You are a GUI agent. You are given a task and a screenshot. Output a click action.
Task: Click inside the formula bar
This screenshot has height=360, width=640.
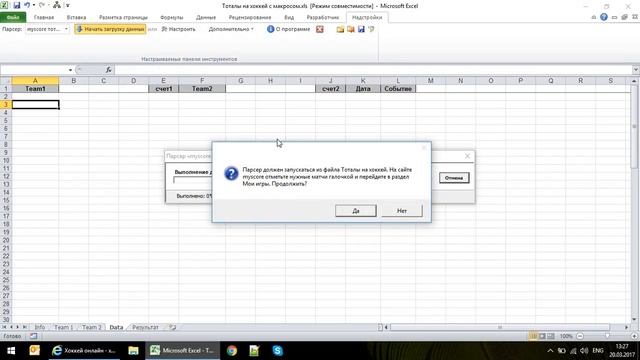[x=373, y=70]
